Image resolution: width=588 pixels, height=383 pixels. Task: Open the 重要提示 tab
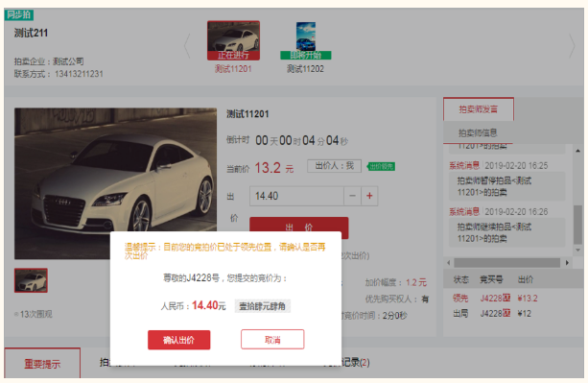point(42,364)
